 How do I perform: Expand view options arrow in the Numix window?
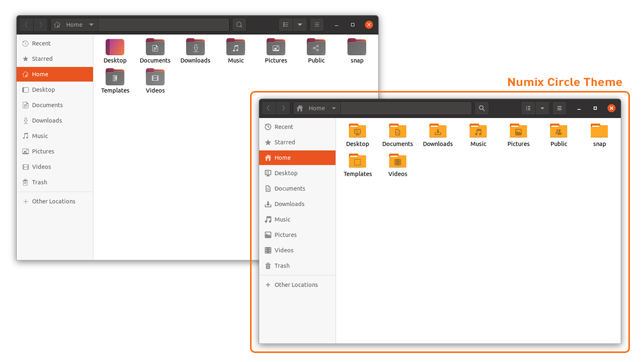[x=542, y=108]
